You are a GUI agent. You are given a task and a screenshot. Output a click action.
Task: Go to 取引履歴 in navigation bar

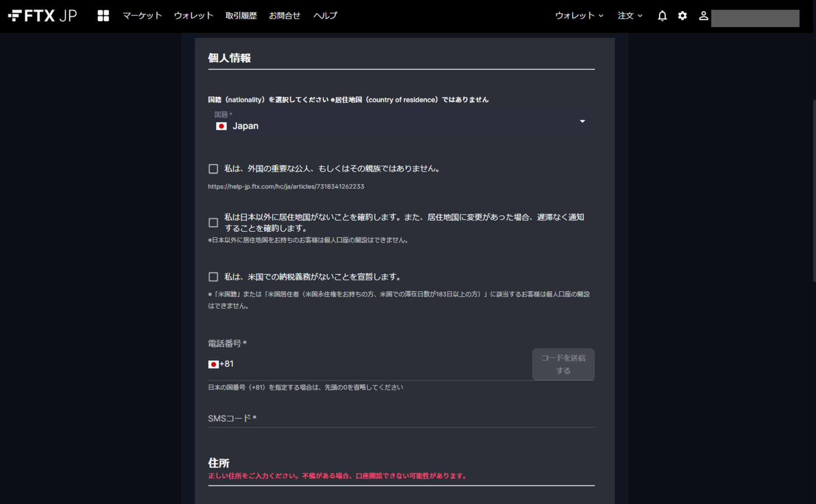(241, 16)
